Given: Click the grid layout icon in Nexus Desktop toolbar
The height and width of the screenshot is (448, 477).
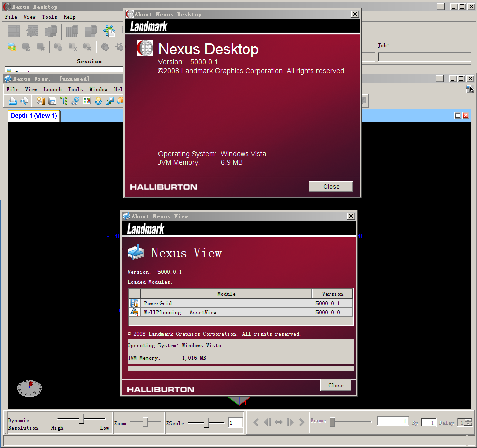Looking at the screenshot, I should [x=14, y=31].
